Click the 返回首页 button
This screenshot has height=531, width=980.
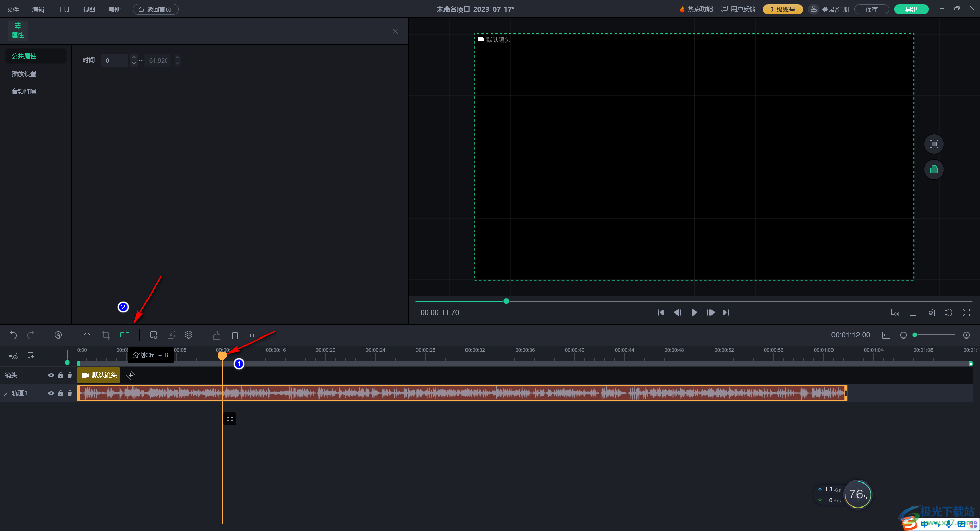pos(156,9)
